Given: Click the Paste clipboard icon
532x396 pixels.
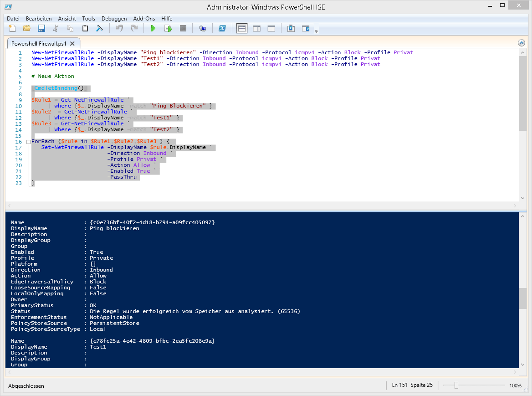Looking at the screenshot, I should 85,29.
